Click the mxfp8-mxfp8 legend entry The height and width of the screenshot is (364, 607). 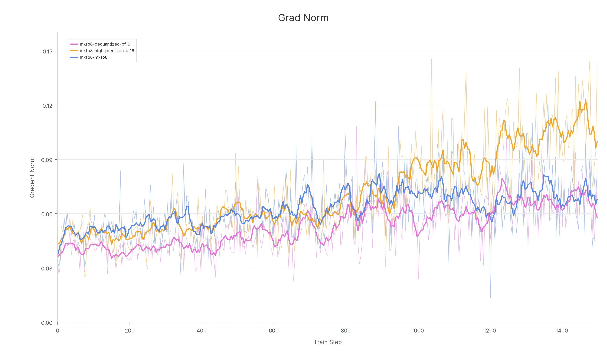coord(89,57)
